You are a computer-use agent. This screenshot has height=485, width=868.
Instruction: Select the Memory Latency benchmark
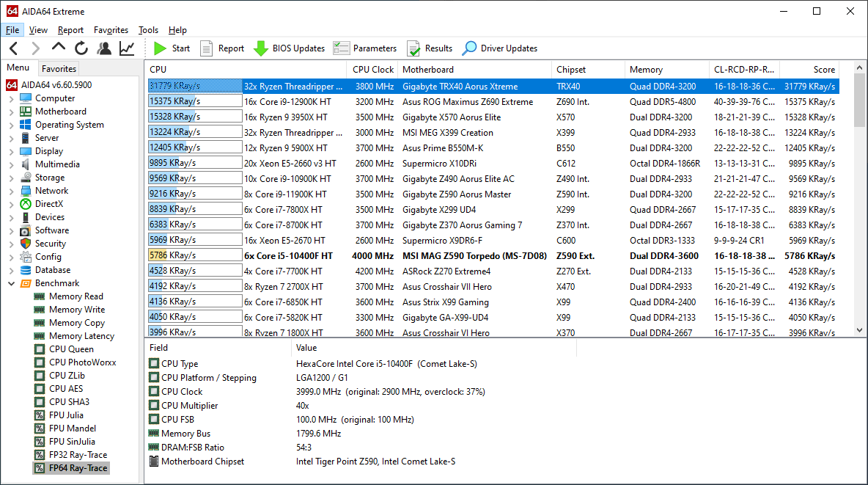(x=81, y=336)
